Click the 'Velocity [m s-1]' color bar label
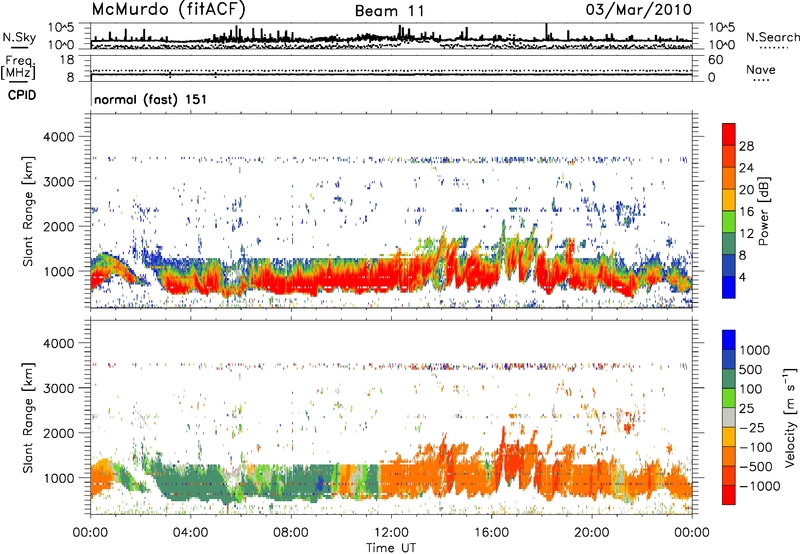800x554 pixels. click(790, 418)
